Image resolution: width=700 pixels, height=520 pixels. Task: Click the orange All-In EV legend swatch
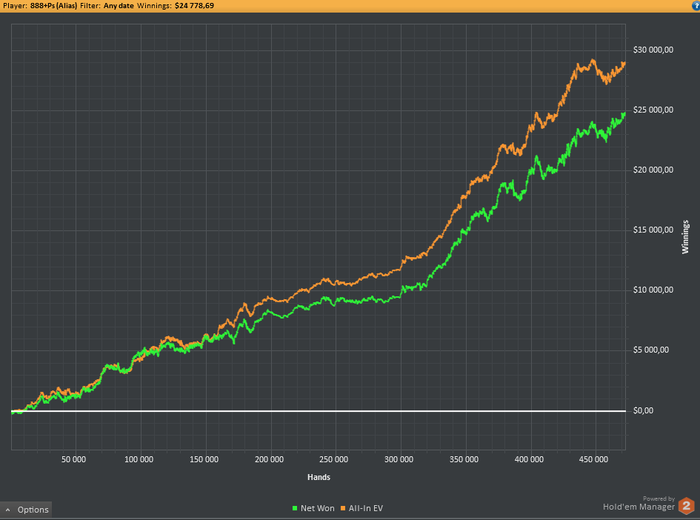click(343, 508)
